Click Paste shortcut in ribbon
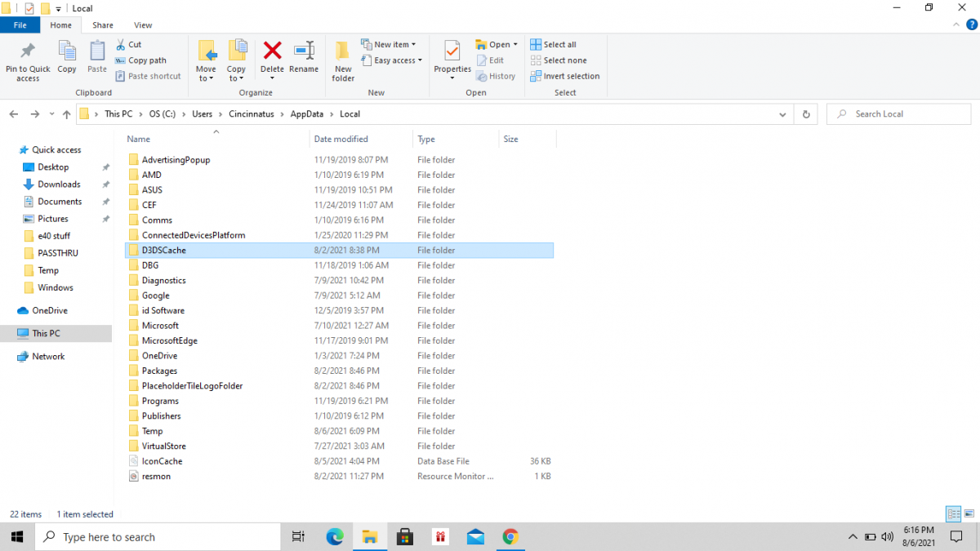The image size is (980, 551). click(x=149, y=76)
